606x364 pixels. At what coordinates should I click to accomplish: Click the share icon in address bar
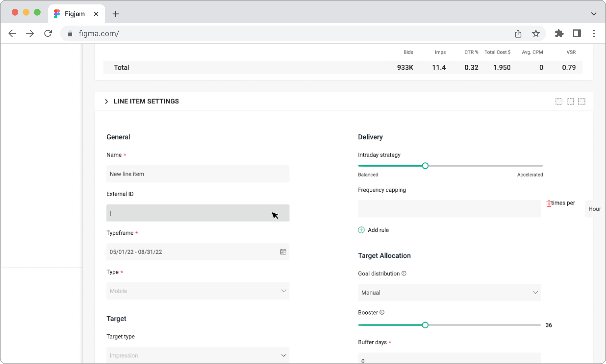click(x=518, y=34)
